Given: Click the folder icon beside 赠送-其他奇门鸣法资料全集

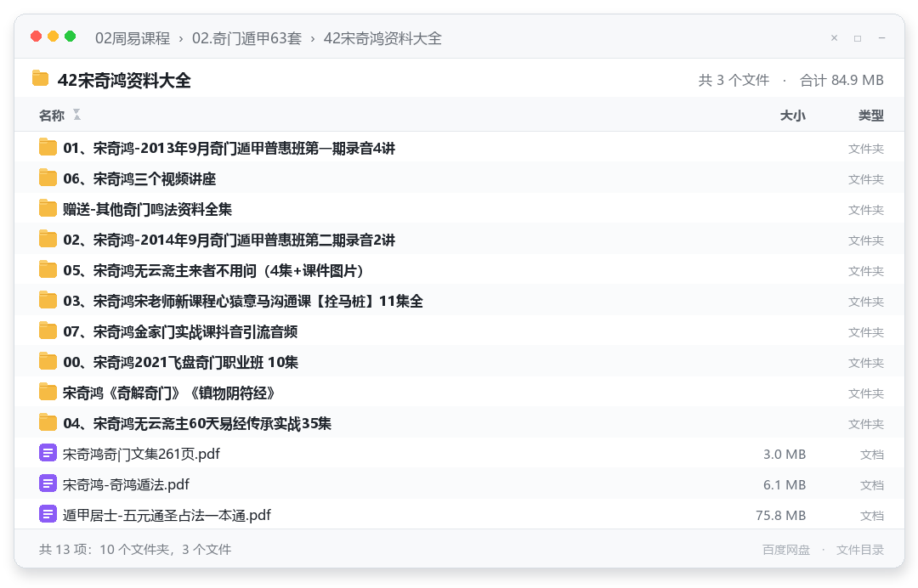Looking at the screenshot, I should (48, 208).
